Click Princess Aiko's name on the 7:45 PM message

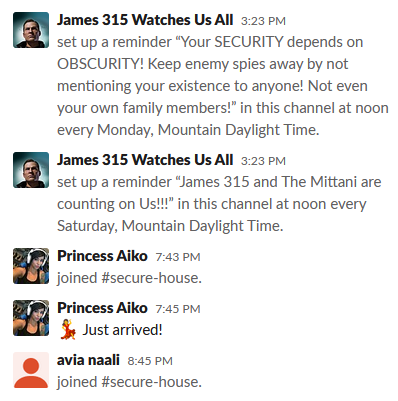[102, 308]
